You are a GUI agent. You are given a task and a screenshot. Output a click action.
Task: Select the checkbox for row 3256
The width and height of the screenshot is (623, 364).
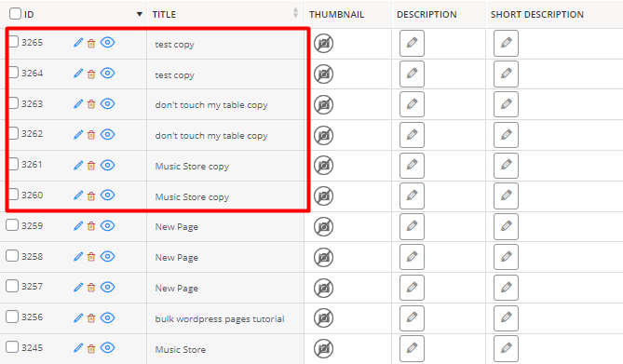click(12, 317)
